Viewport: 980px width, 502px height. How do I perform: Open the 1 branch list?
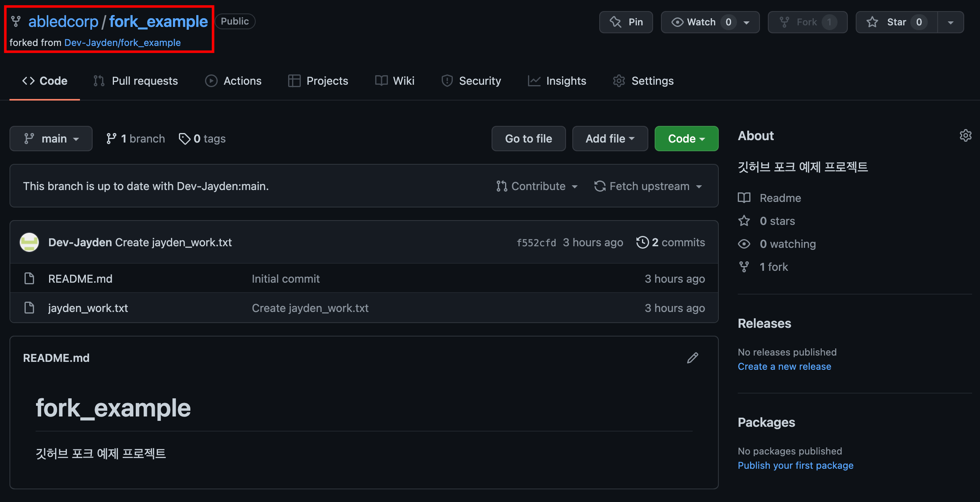point(136,139)
